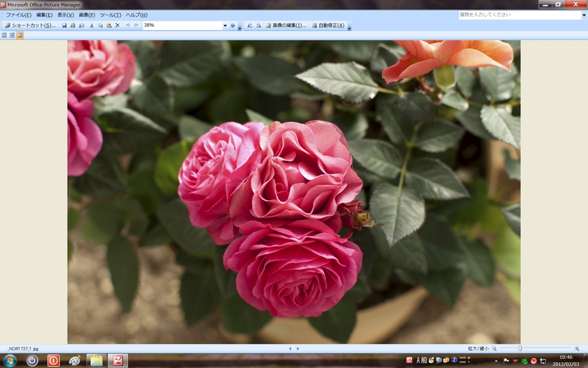Switch to filmstrip view
This screenshot has height=368, width=588.
12,35
